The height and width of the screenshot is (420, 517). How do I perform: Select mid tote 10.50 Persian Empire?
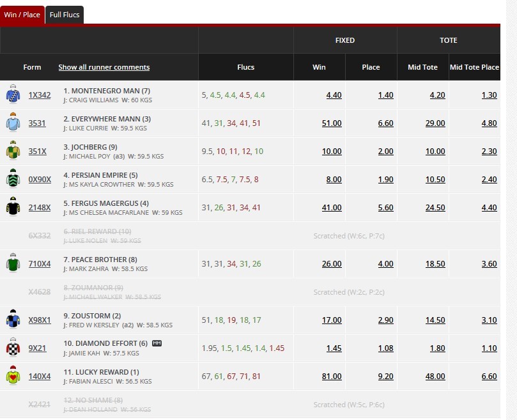coord(435,180)
